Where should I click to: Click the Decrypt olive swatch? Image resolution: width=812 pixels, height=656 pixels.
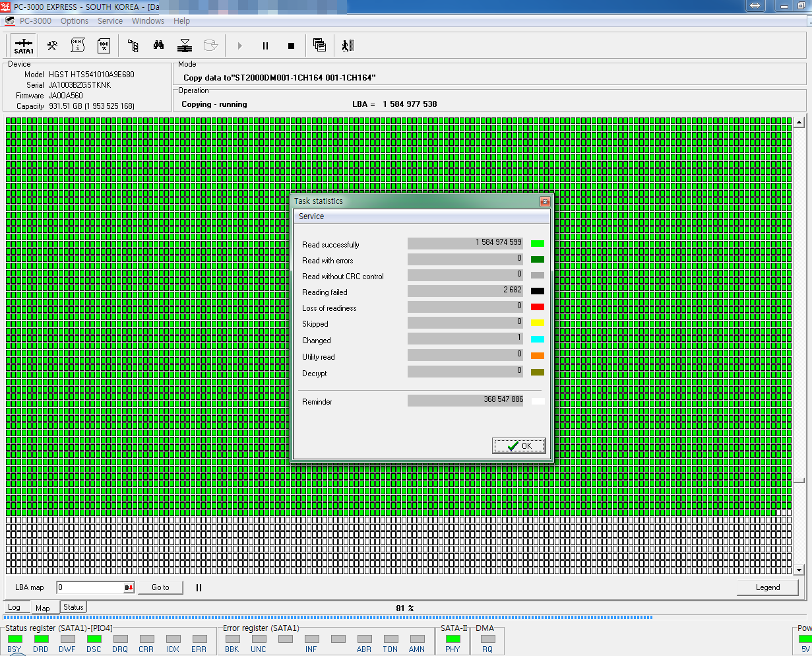[x=538, y=372]
